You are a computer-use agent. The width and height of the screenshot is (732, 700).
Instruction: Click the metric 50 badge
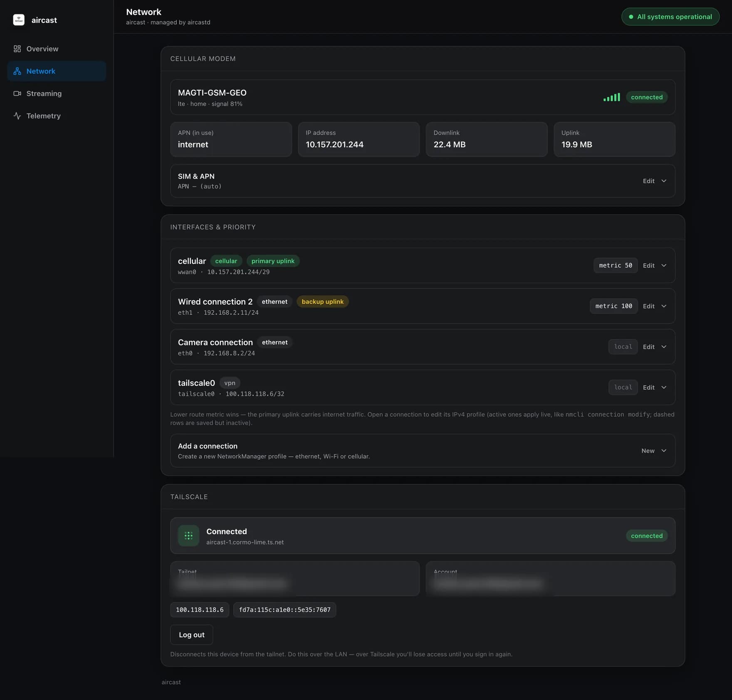coord(616,266)
